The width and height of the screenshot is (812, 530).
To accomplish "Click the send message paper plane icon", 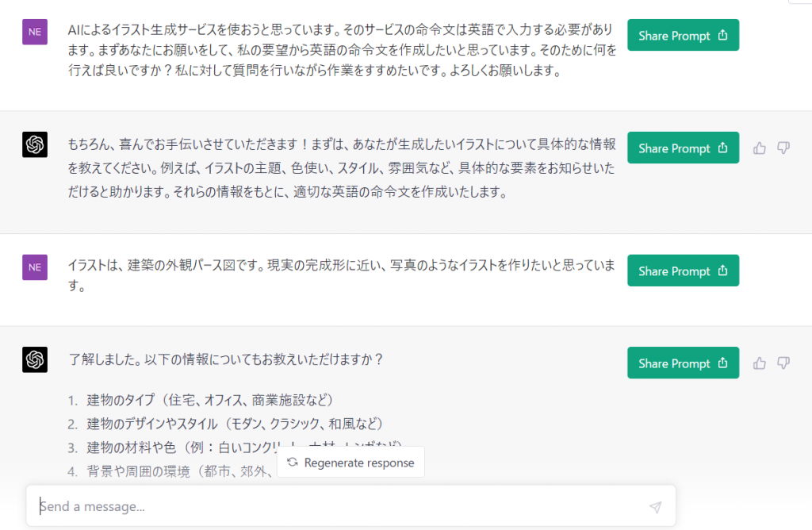I will click(655, 507).
